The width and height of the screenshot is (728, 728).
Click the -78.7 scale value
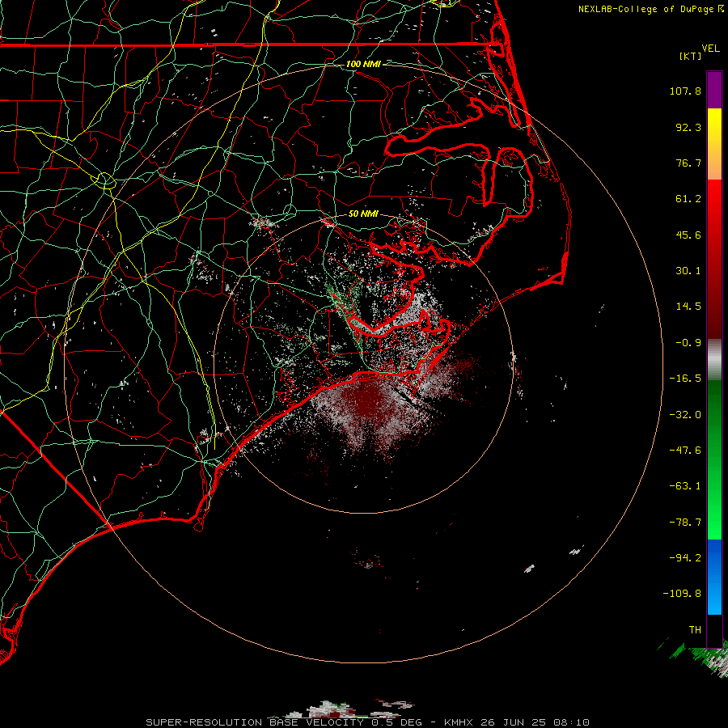tap(685, 523)
